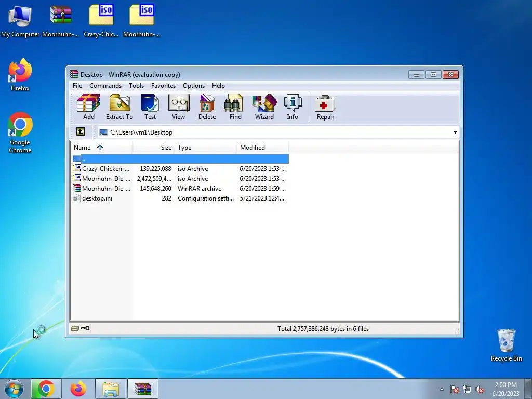Viewport: 532px width, 399px height.
Task: Show archive Info icon
Action: pos(292,107)
